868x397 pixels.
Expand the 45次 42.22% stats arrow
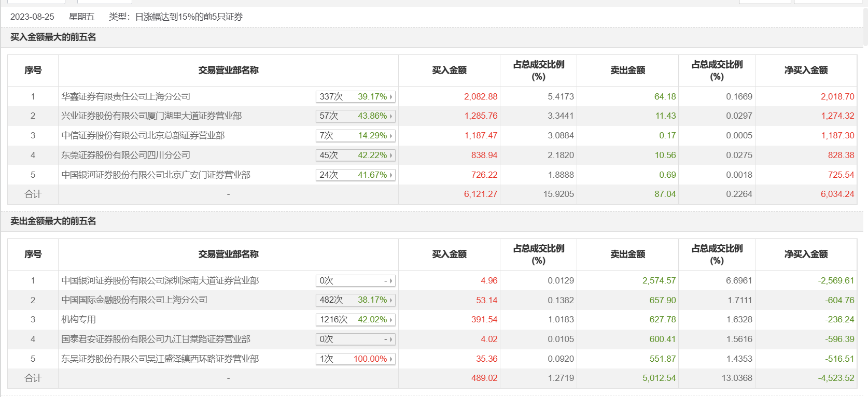point(391,155)
